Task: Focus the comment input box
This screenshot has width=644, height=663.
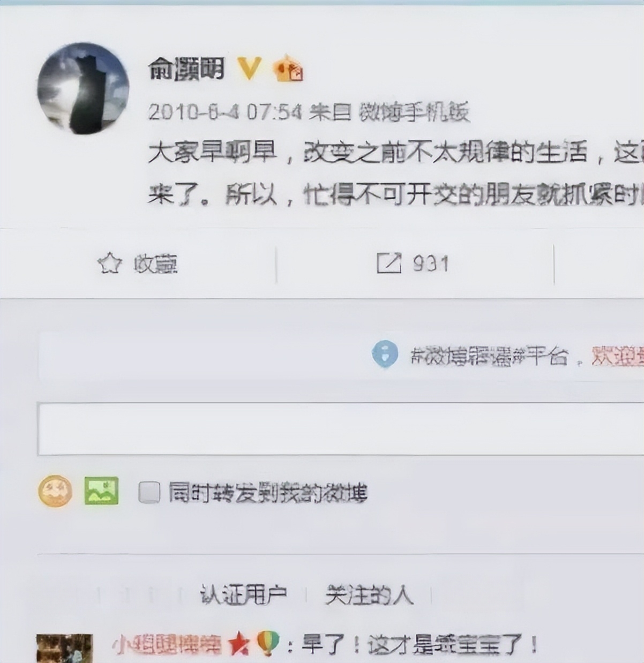Action: [x=341, y=428]
